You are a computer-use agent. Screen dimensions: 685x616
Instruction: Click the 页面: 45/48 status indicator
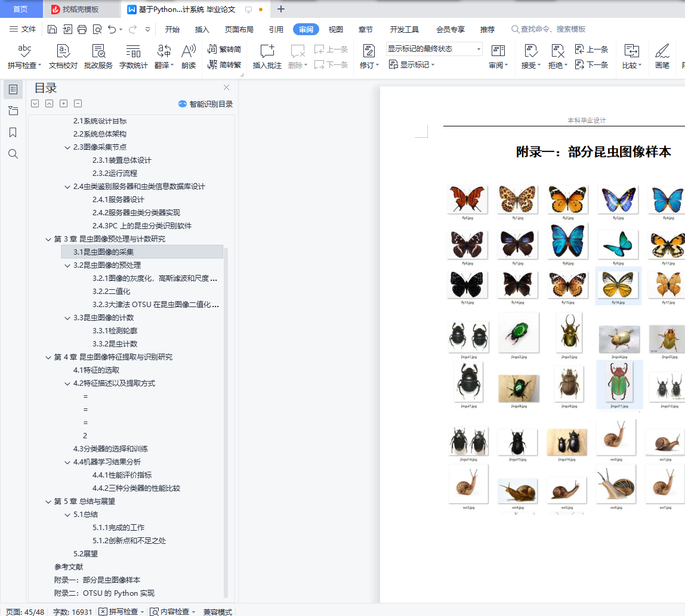tap(25, 612)
